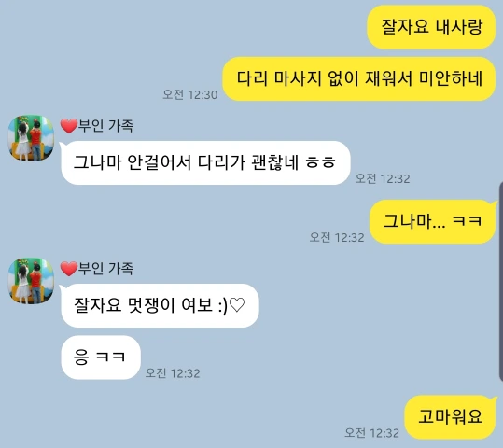
Task: Open profile picture beside 잘자요 멋쟁이 여보 message
Action: tap(31, 281)
